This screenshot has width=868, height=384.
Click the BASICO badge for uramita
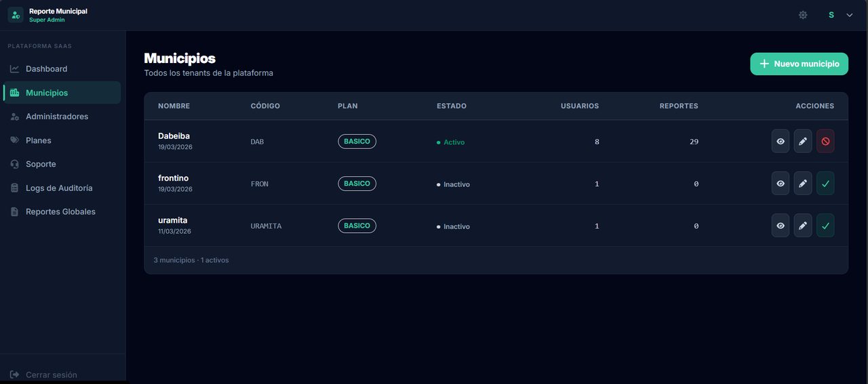coord(357,226)
